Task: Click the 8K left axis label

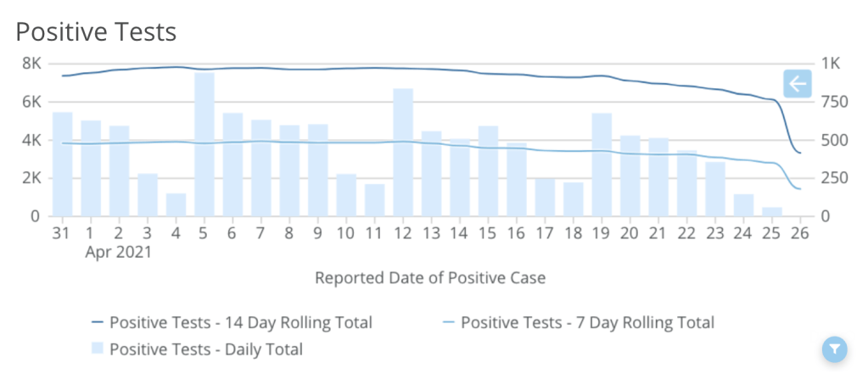Action: tap(31, 64)
